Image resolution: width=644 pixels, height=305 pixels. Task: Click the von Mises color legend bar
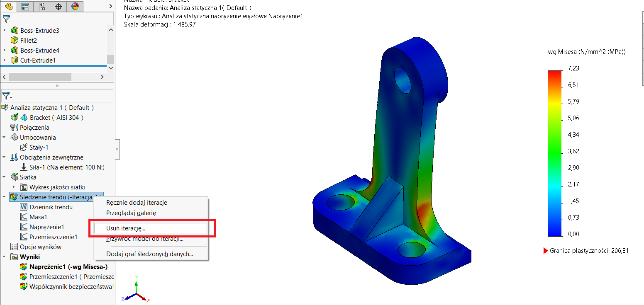555,153
